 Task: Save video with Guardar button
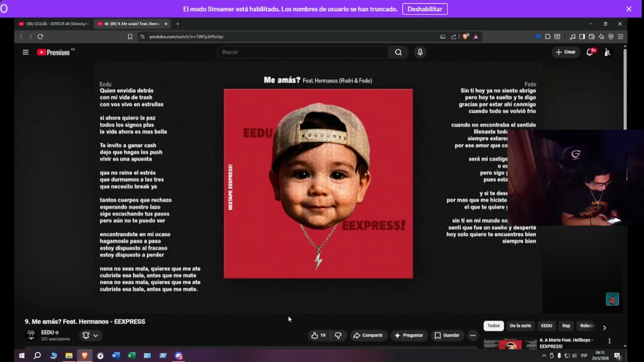[x=447, y=335]
